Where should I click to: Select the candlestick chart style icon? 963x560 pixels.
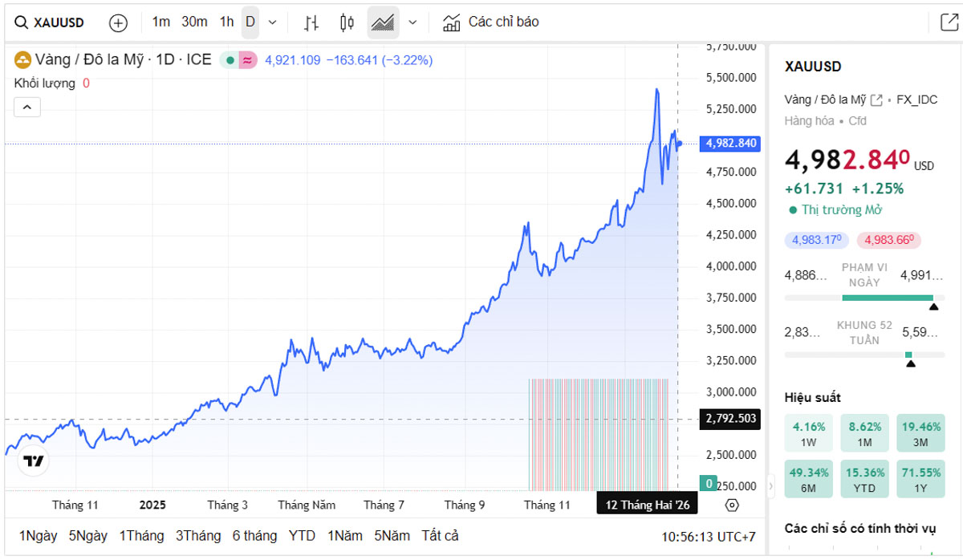[346, 22]
